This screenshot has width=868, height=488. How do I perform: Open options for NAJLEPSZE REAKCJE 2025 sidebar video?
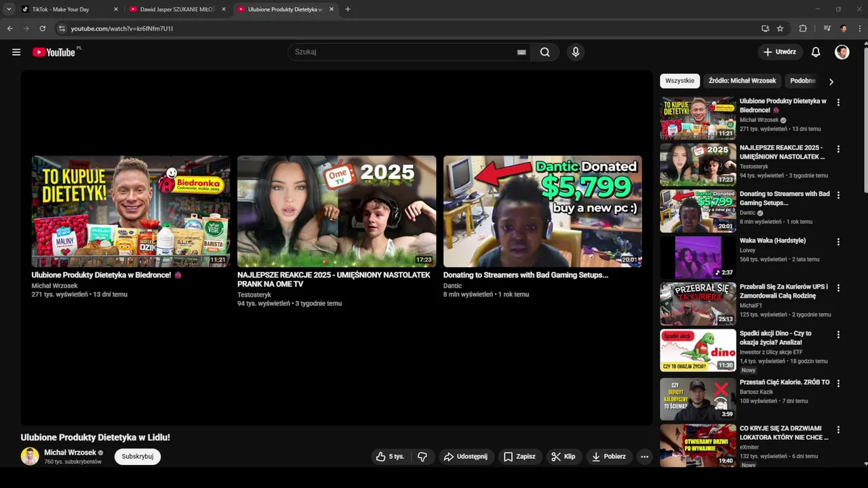pyautogui.click(x=838, y=149)
